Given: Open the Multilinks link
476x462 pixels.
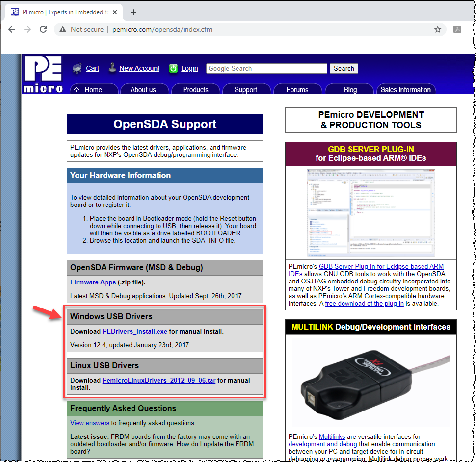Looking at the screenshot, I should click(x=332, y=436).
